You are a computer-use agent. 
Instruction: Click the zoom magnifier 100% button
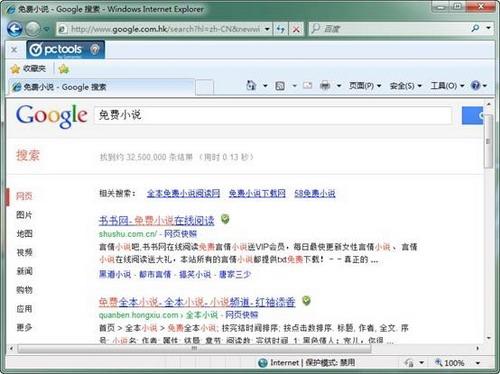449,363
